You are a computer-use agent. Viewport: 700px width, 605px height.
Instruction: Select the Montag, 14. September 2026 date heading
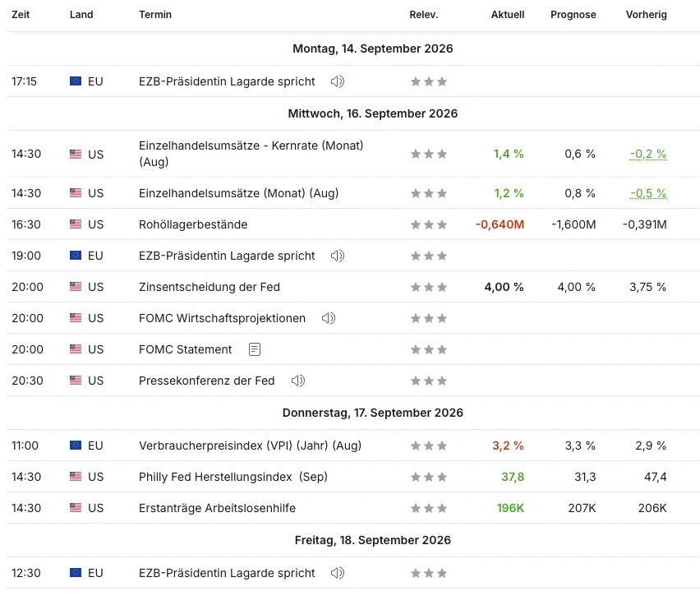[x=373, y=48]
